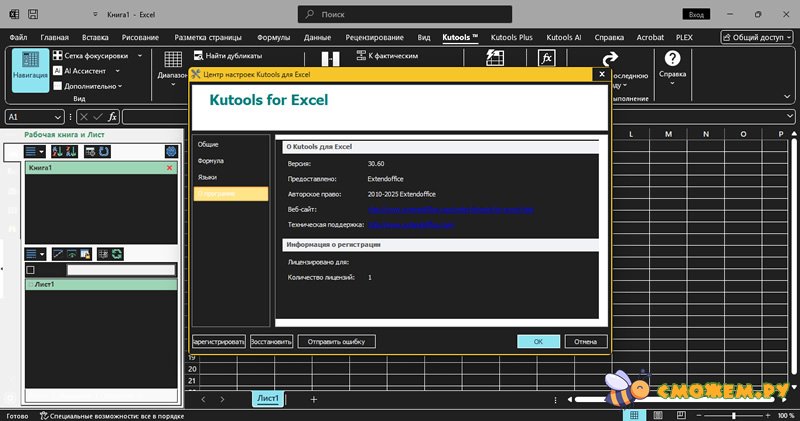
Task: Toggle the sheet list select-all checkbox
Action: [x=30, y=270]
